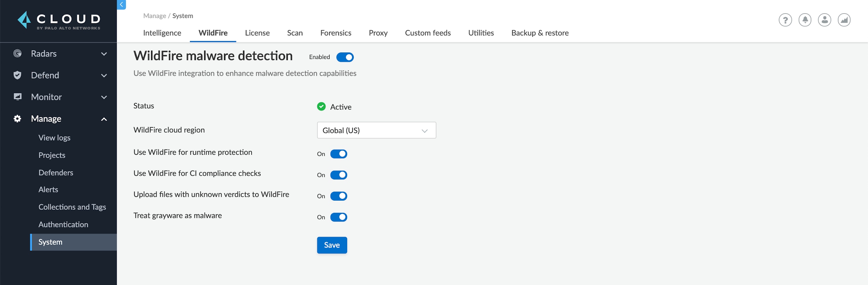The image size is (868, 285).
Task: Switch to the Intelligence tab
Action: pos(162,33)
